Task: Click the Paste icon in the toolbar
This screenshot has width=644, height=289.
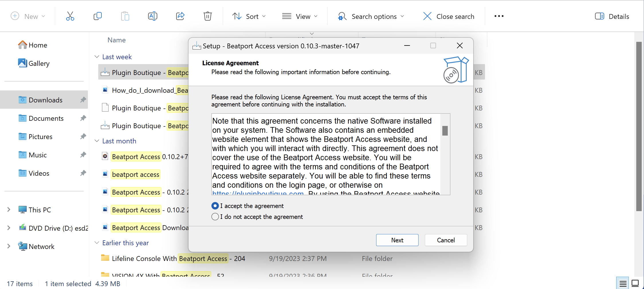Action: (x=125, y=16)
